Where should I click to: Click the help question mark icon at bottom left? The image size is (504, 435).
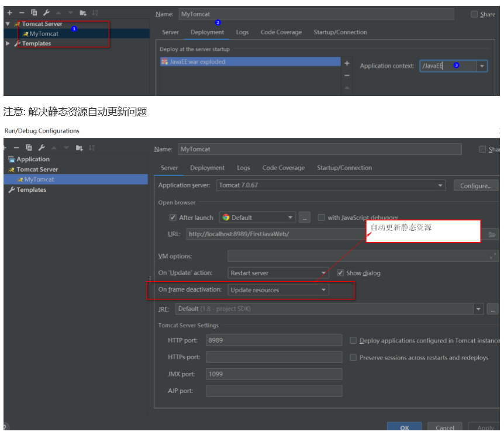click(5, 427)
